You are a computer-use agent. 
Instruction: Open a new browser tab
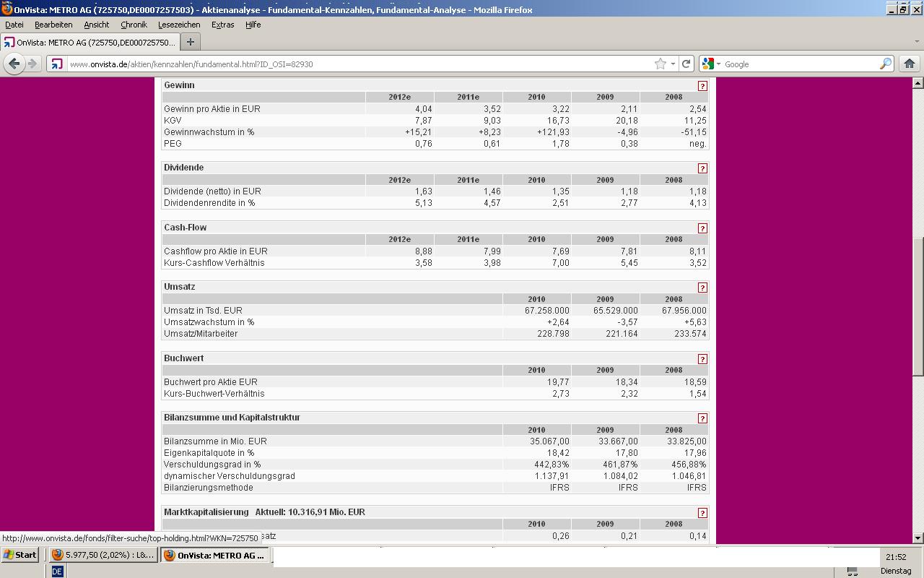[191, 42]
